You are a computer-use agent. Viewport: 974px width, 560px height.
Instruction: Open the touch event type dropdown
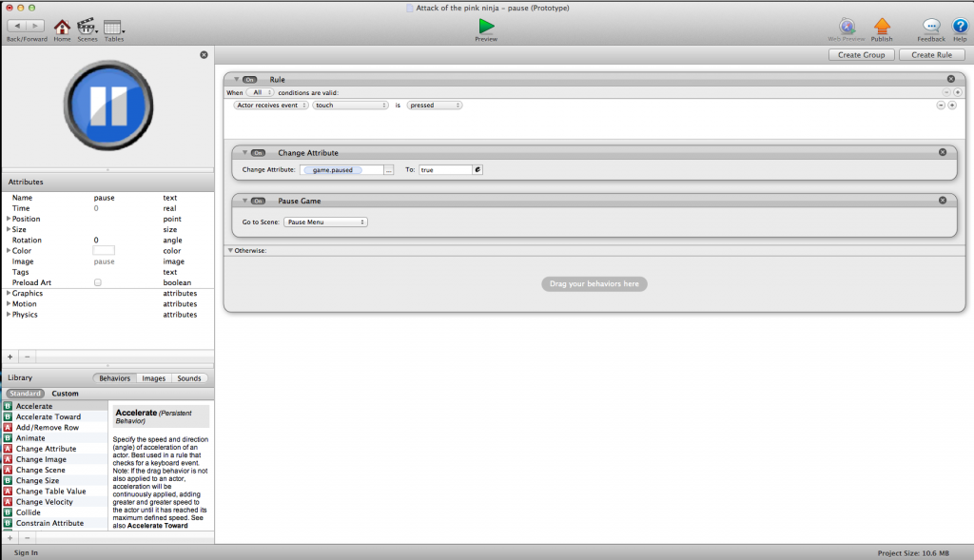351,106
